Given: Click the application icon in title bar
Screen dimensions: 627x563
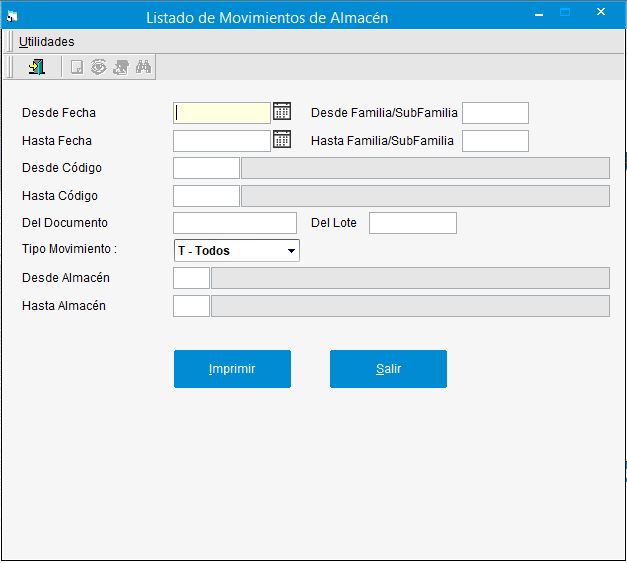Looking at the screenshot, I should coord(12,17).
